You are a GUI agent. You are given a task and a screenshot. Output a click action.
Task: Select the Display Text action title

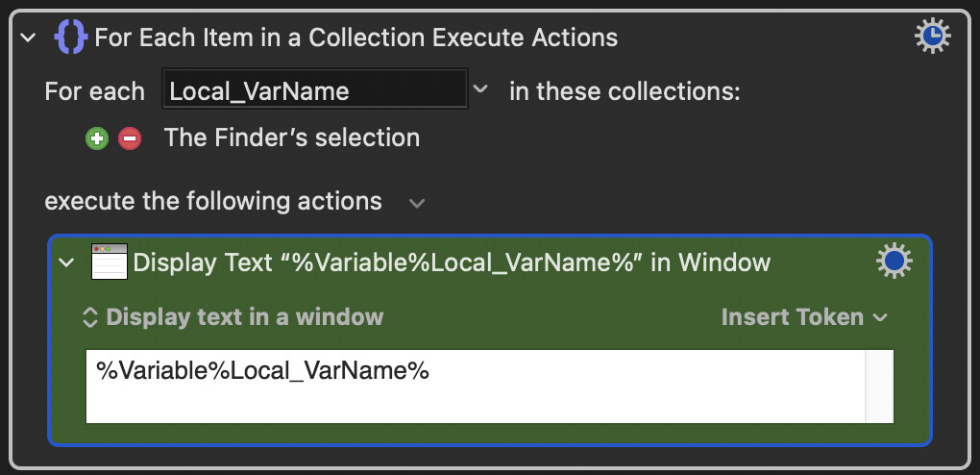coord(452,262)
